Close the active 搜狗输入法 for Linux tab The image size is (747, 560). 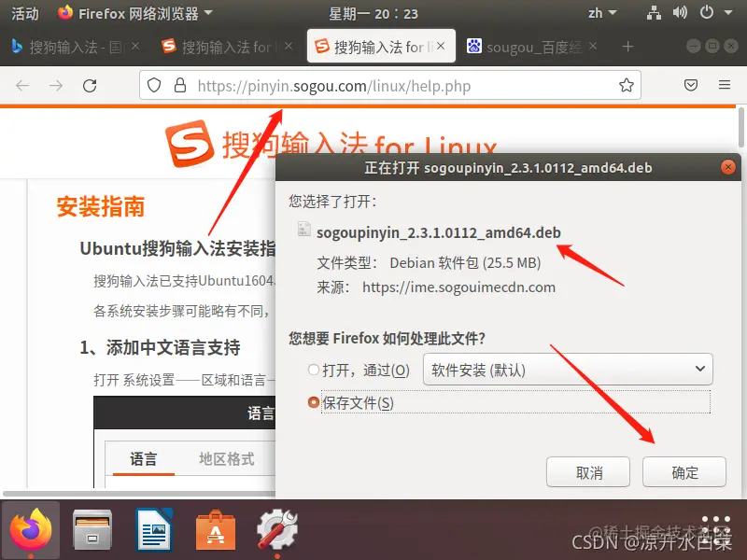pos(441,46)
